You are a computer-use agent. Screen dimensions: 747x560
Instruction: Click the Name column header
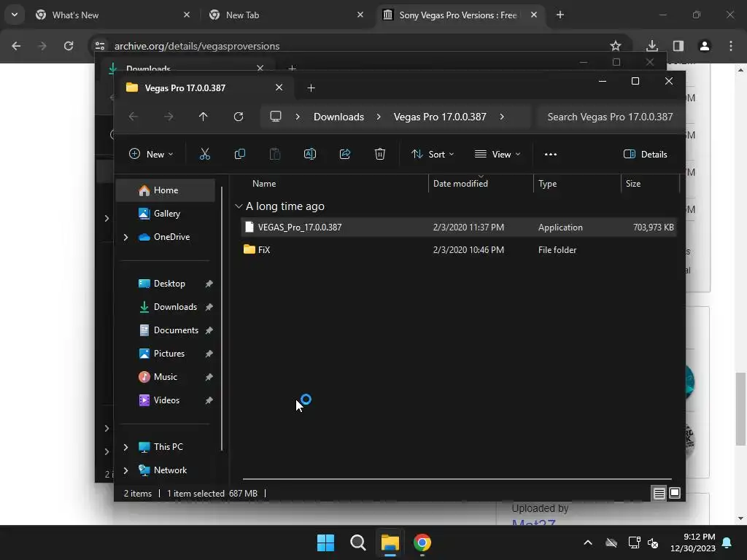tap(264, 183)
